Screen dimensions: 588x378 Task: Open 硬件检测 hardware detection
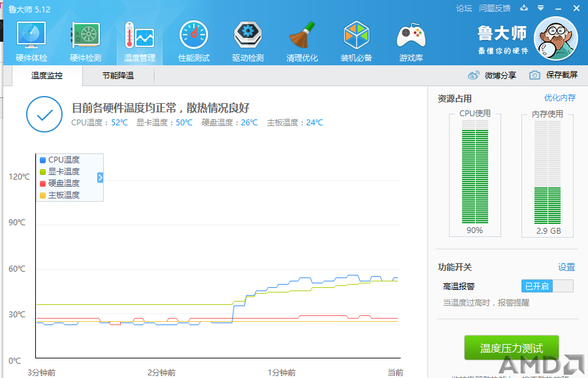pyautogui.click(x=85, y=42)
